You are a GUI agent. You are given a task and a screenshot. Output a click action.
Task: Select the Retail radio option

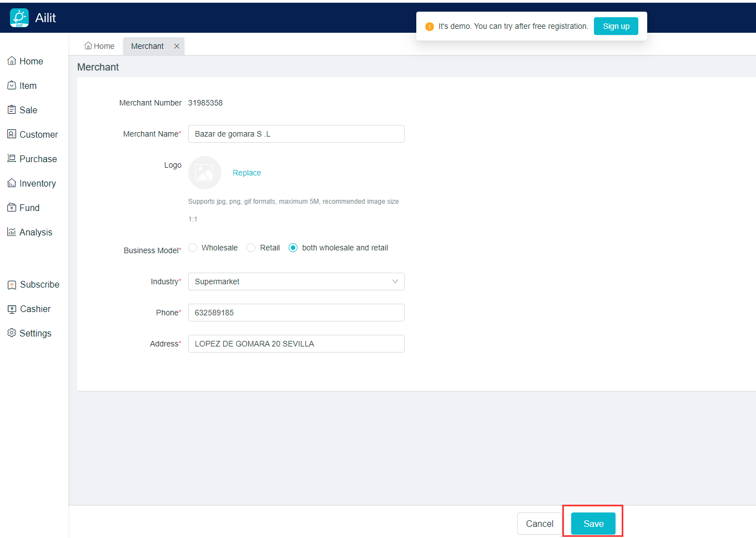pyautogui.click(x=251, y=248)
